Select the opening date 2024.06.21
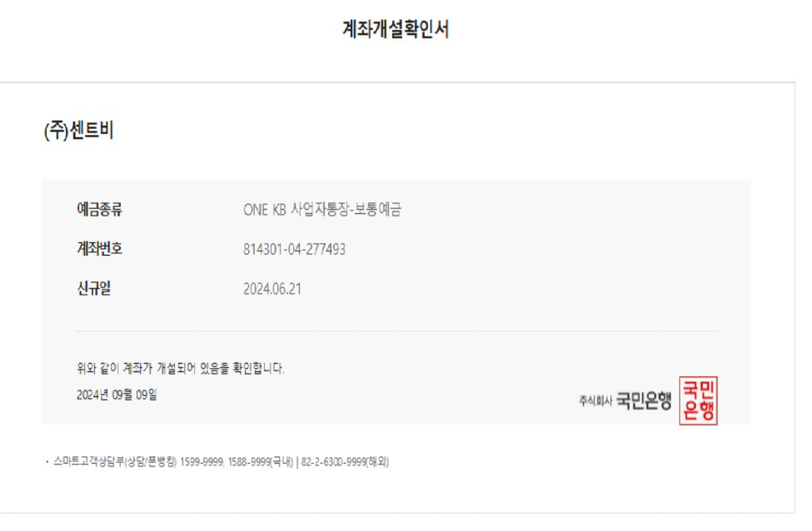 [272, 289]
